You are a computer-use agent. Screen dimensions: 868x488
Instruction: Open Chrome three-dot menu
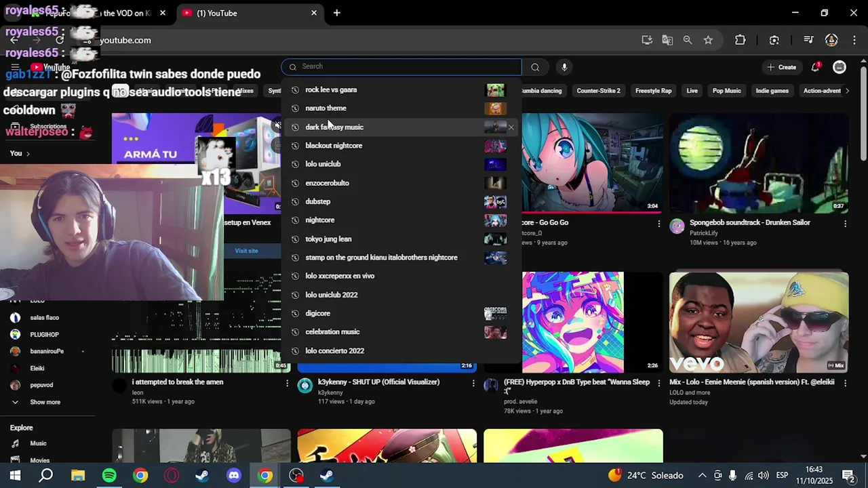(x=854, y=40)
